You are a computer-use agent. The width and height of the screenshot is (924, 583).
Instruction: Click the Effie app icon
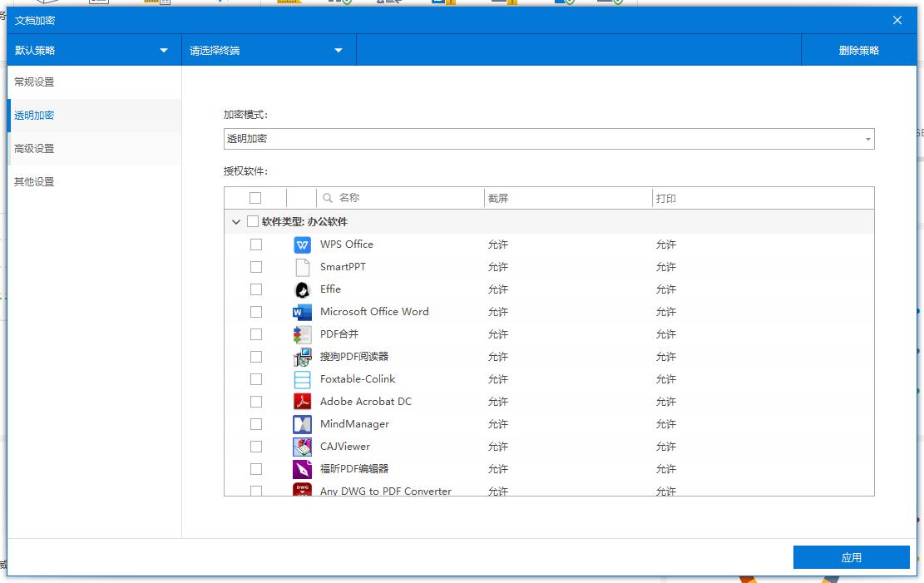pos(302,289)
